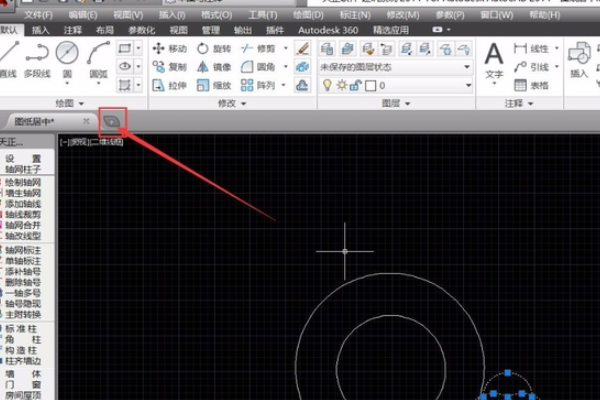Open the Edit (编辑) menu

[83, 15]
